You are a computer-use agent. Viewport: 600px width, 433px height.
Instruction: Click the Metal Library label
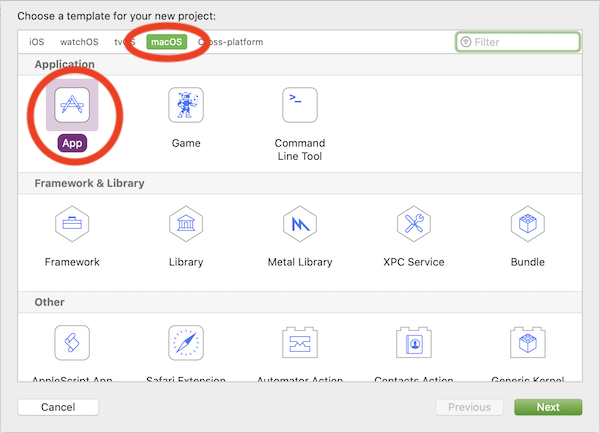click(300, 262)
